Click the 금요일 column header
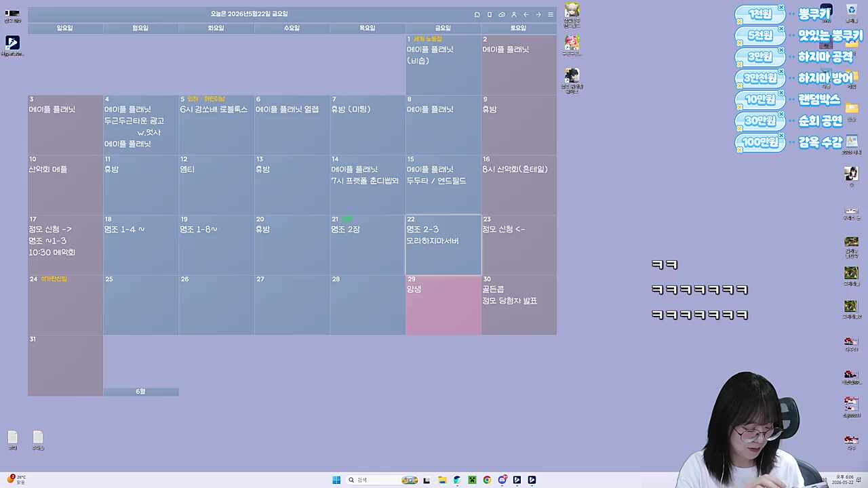The height and width of the screenshot is (488, 868). (x=443, y=28)
